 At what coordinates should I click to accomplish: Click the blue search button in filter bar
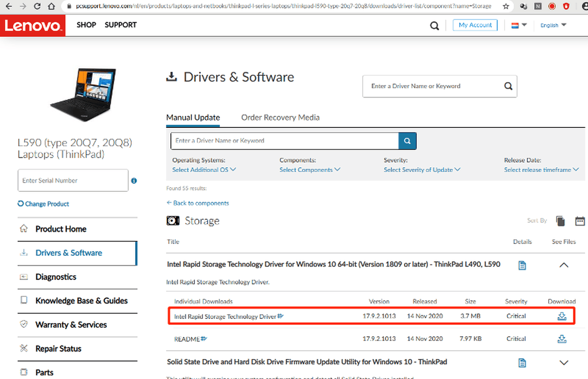[x=407, y=141]
